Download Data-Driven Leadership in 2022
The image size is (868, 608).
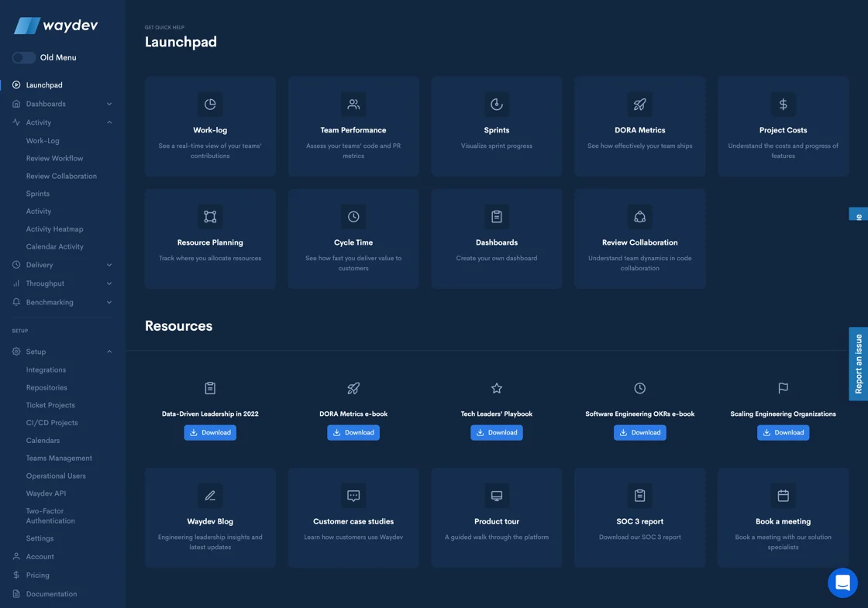pos(210,433)
